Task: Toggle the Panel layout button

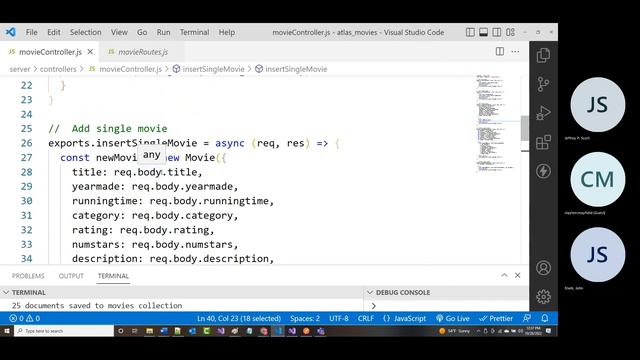Action: tap(483, 32)
